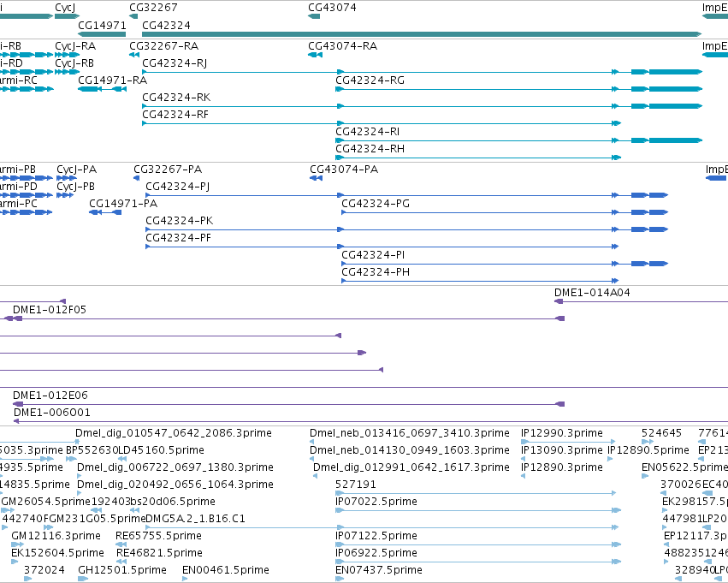This screenshot has width=728, height=583.
Task: Select the IP12990.3prime EST label
Action: [x=562, y=433]
